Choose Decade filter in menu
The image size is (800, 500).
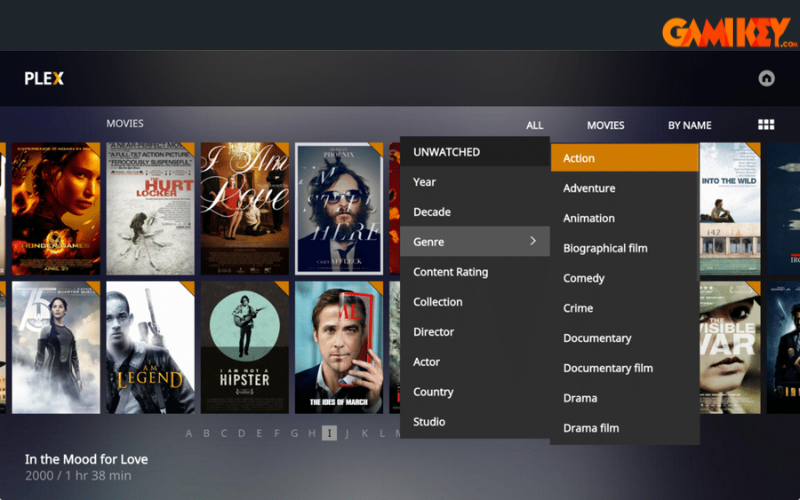pyautogui.click(x=475, y=212)
